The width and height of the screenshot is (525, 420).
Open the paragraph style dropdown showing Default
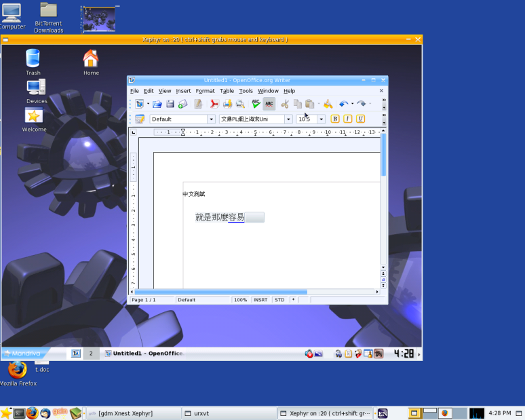click(x=211, y=119)
